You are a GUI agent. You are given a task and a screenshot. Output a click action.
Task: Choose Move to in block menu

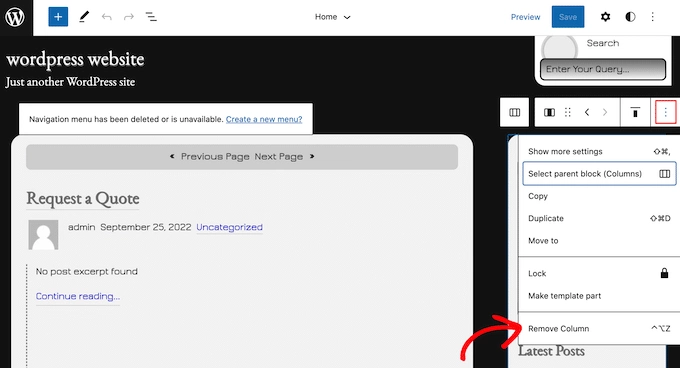[599, 241]
